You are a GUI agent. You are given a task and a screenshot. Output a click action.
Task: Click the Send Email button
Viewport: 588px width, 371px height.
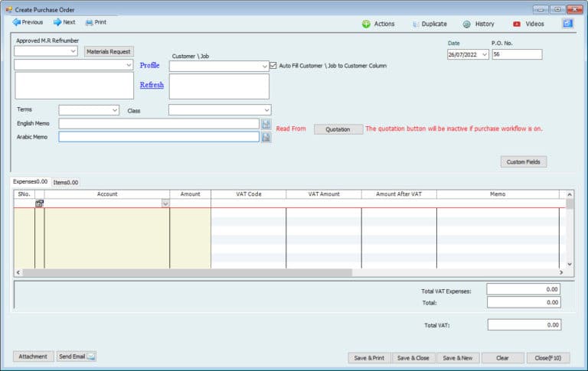click(77, 356)
